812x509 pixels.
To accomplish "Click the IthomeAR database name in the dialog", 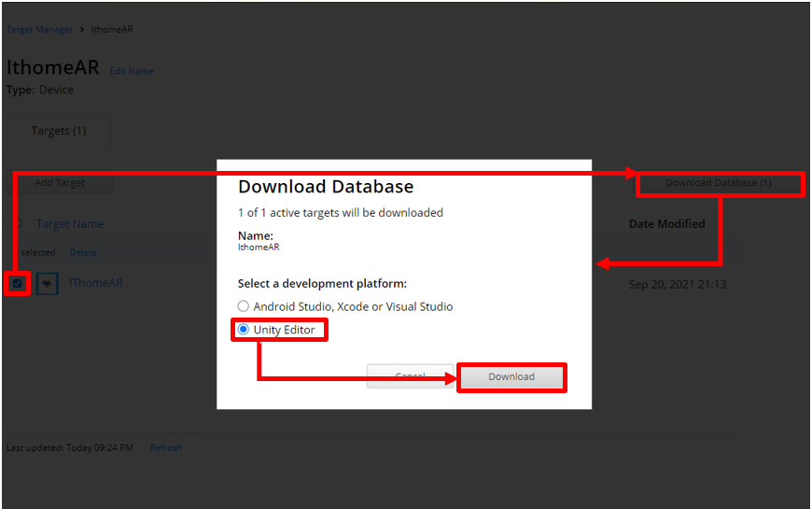I will point(259,247).
